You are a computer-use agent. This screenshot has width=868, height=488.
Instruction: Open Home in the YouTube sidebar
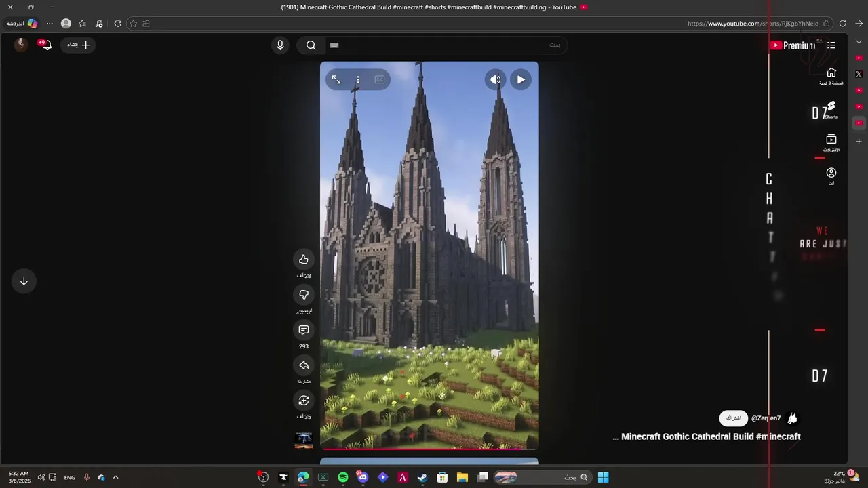831,77
